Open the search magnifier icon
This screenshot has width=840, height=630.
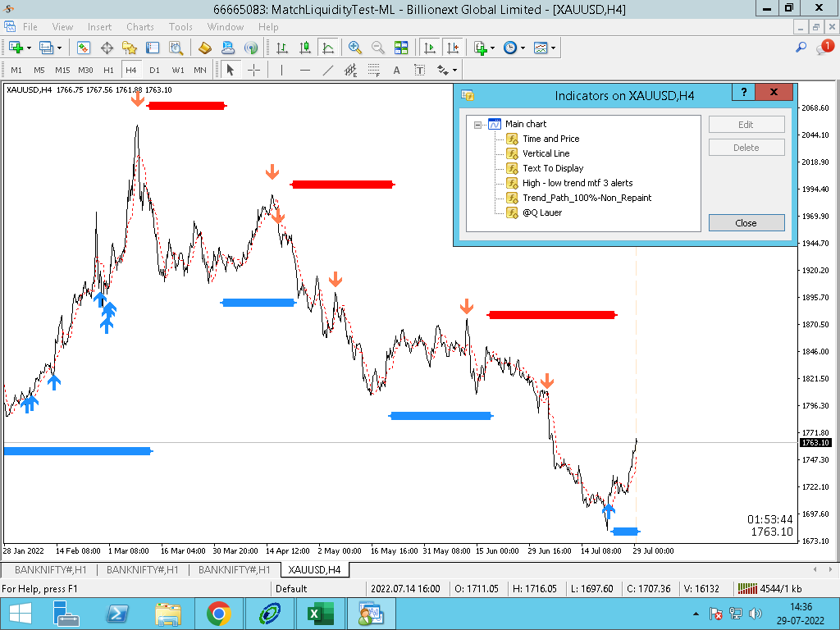tap(801, 48)
